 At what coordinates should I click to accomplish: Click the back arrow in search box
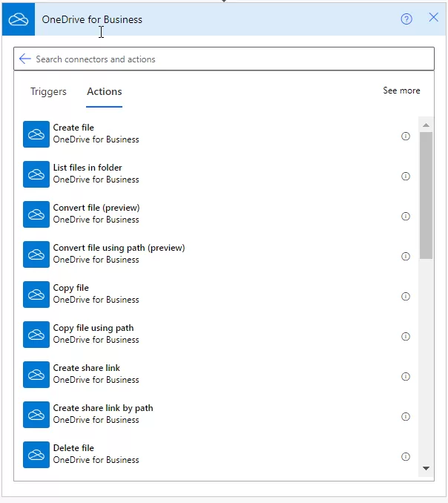click(x=25, y=59)
